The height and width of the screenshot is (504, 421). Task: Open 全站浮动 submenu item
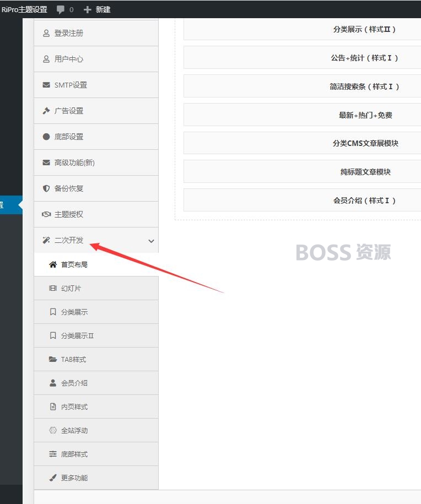coord(96,430)
